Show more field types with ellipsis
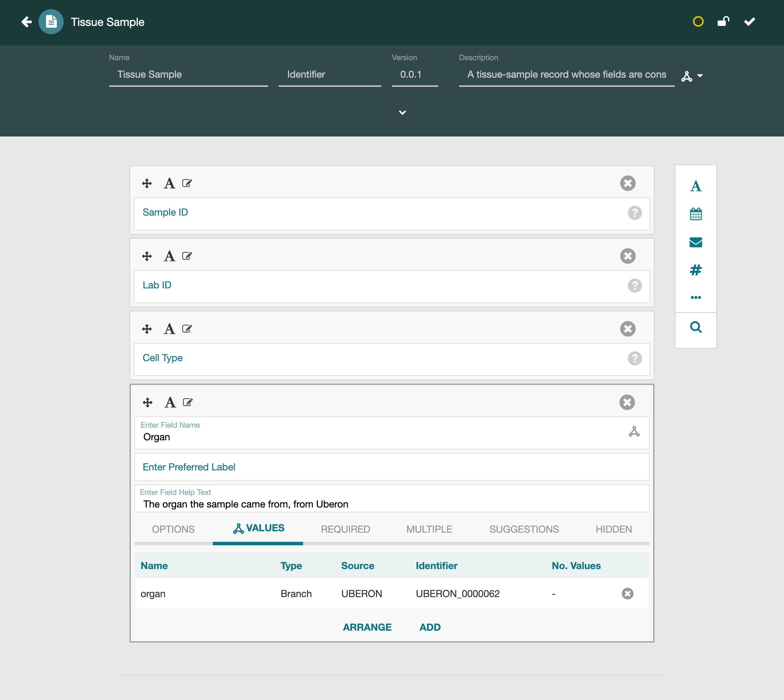784x700 pixels. click(x=695, y=297)
